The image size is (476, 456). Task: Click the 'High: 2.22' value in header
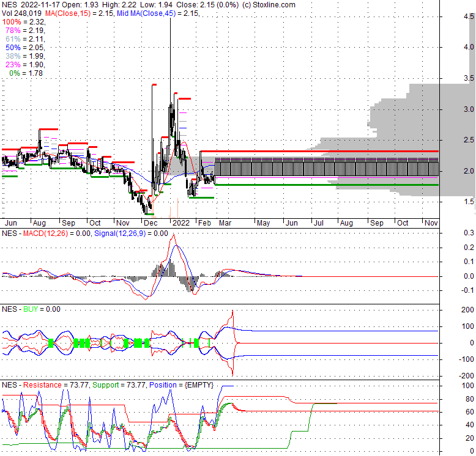[x=119, y=5]
